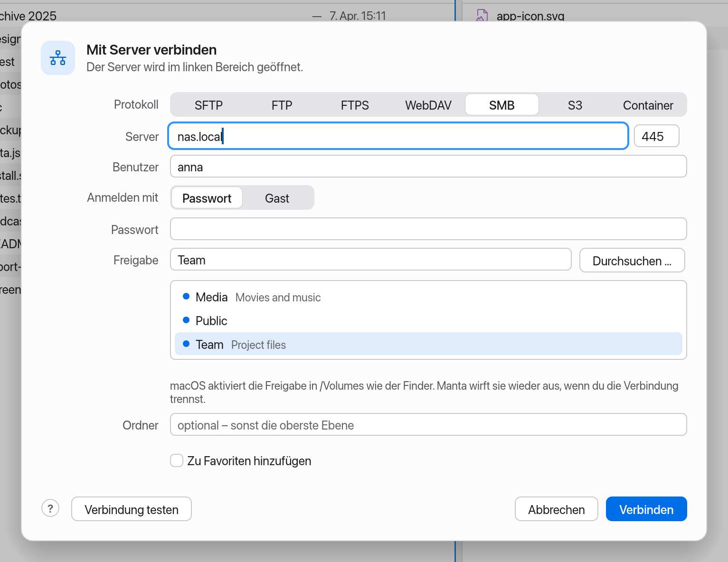Open the help question mark button
This screenshot has height=562, width=728.
click(x=50, y=508)
